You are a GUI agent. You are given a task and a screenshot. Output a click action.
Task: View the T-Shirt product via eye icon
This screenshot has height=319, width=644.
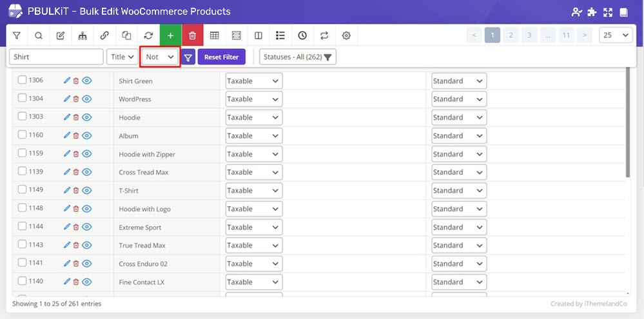tap(87, 191)
